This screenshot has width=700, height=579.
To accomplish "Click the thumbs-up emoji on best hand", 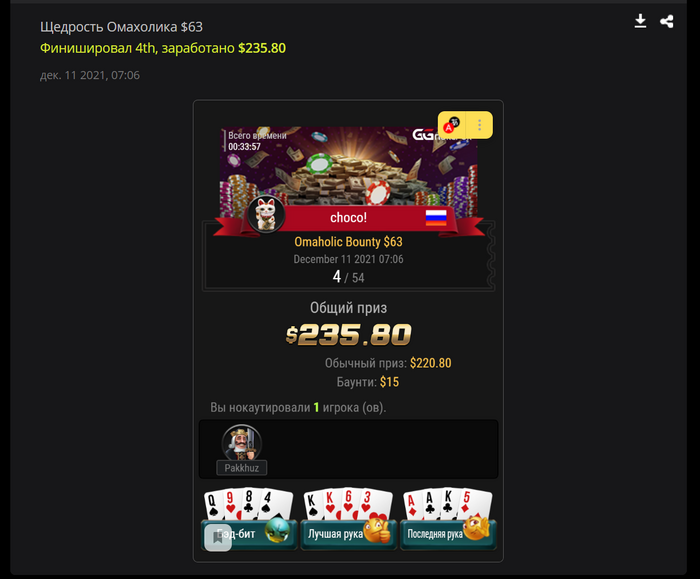I will 378,529.
